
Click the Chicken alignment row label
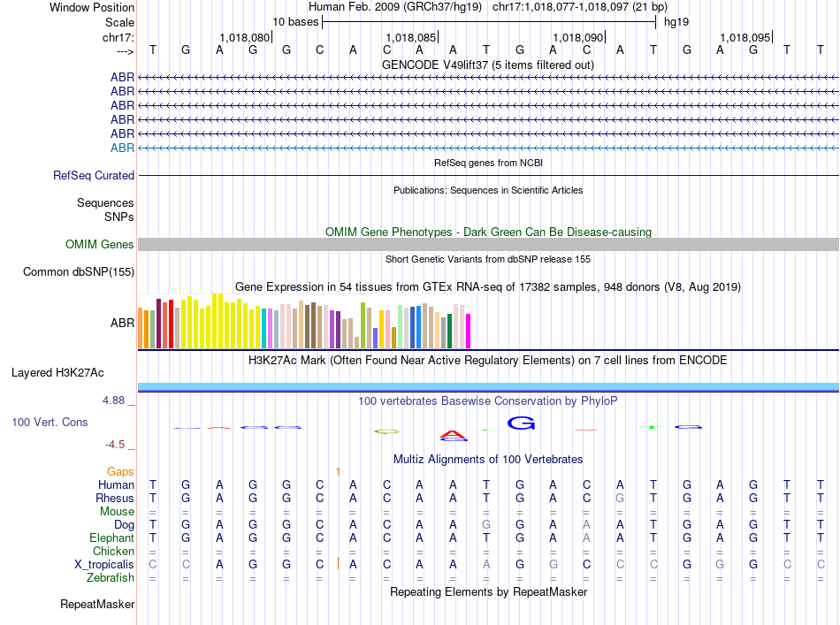[x=113, y=551]
